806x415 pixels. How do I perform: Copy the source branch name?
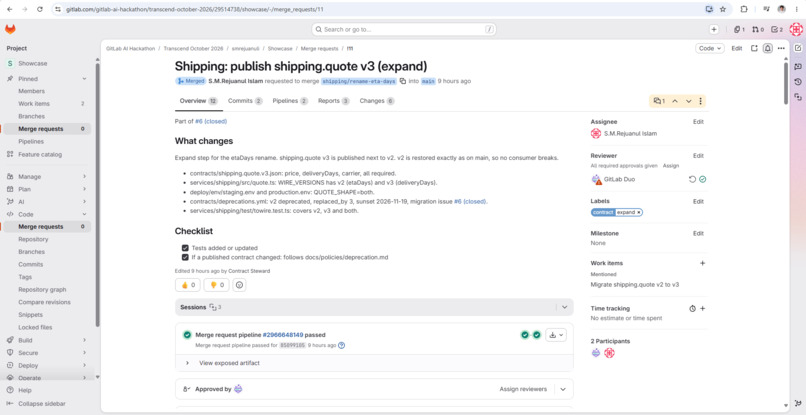tap(402, 81)
